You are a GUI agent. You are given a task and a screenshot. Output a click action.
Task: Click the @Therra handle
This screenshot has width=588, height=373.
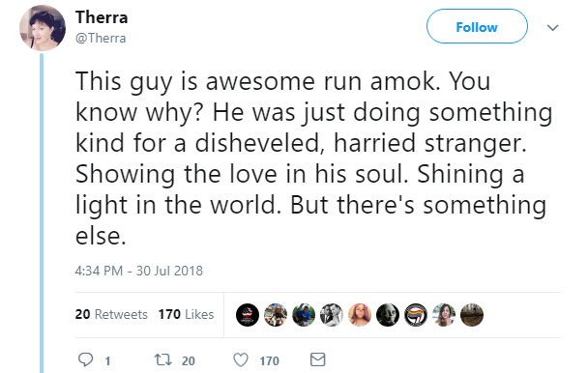click(101, 39)
